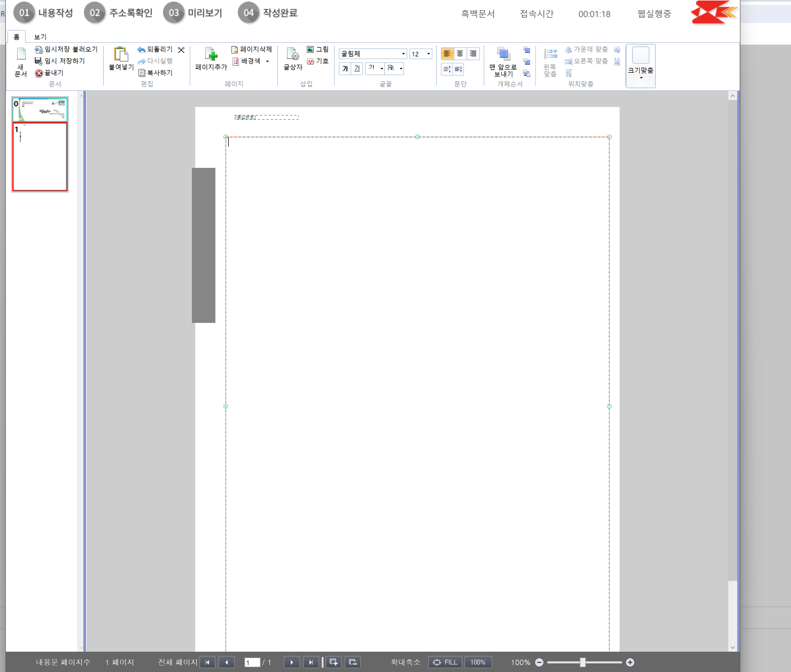
Task: Click the top small object-order icon
Action: point(526,50)
